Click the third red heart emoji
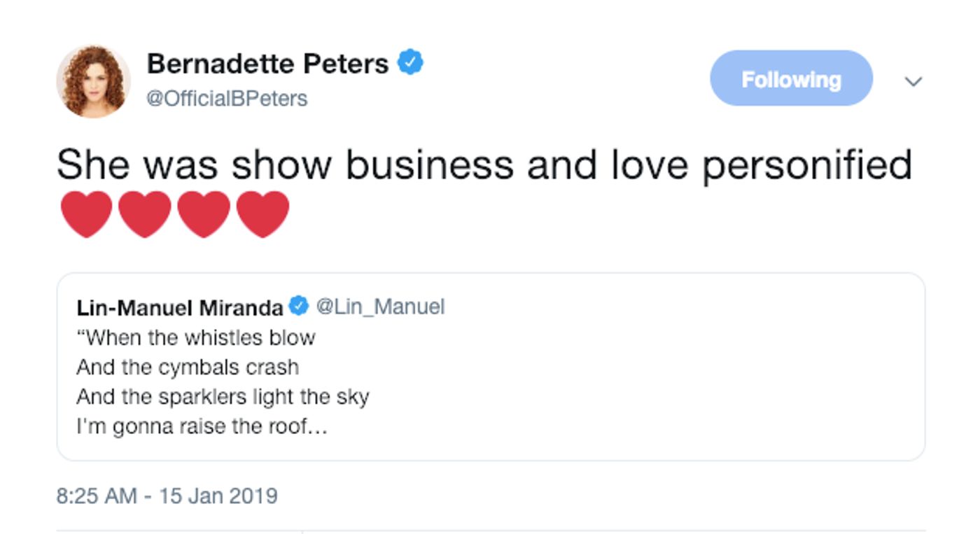This screenshot has height=534, width=980. pyautogui.click(x=204, y=214)
